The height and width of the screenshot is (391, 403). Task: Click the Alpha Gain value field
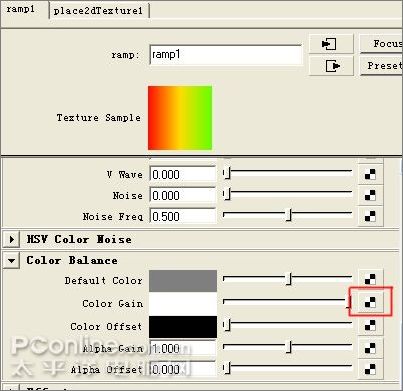[183, 349]
